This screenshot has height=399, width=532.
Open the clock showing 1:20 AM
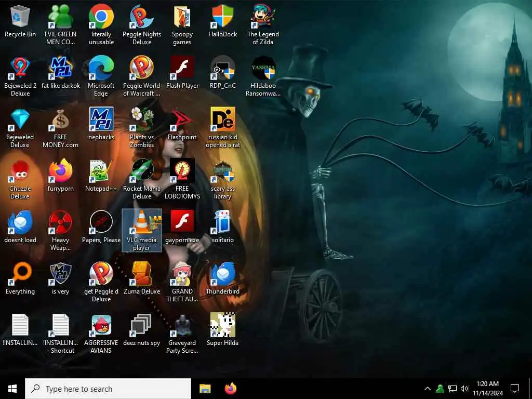(487, 389)
